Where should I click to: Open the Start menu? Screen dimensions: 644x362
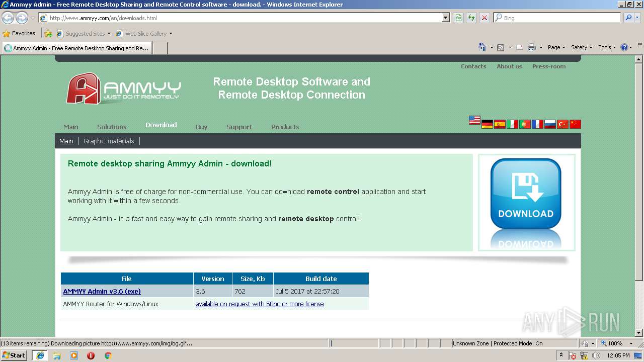point(14,355)
